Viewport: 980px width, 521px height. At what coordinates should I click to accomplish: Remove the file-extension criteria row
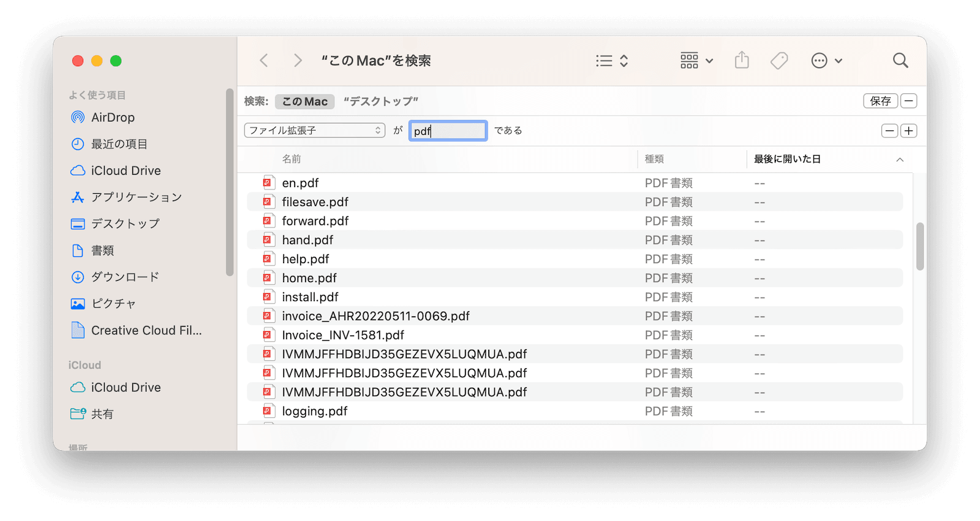coord(890,131)
